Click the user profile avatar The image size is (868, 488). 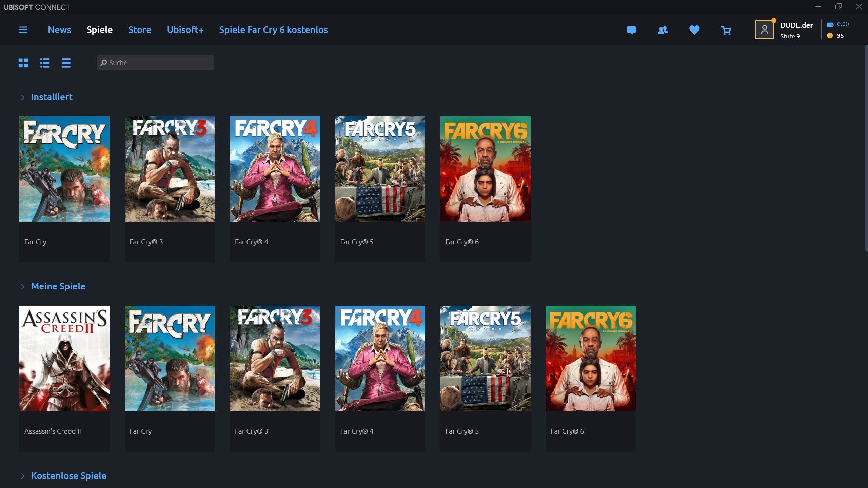tap(765, 30)
